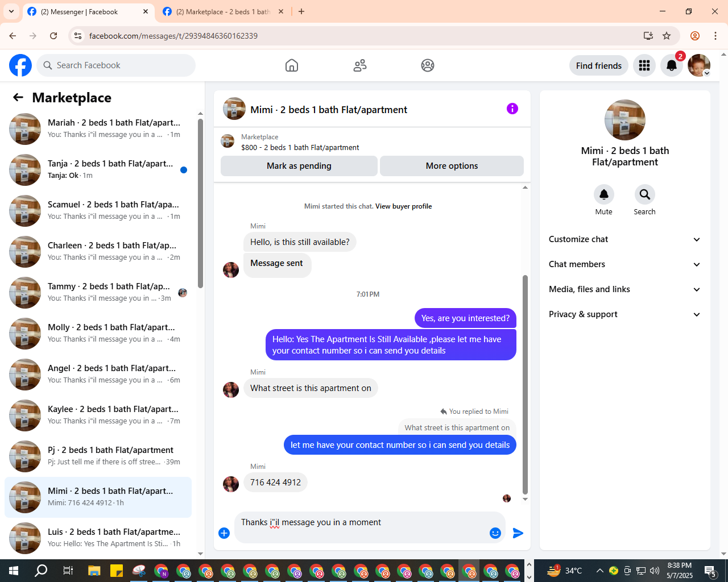
Task: Open View buyer profile link
Action: coord(403,206)
